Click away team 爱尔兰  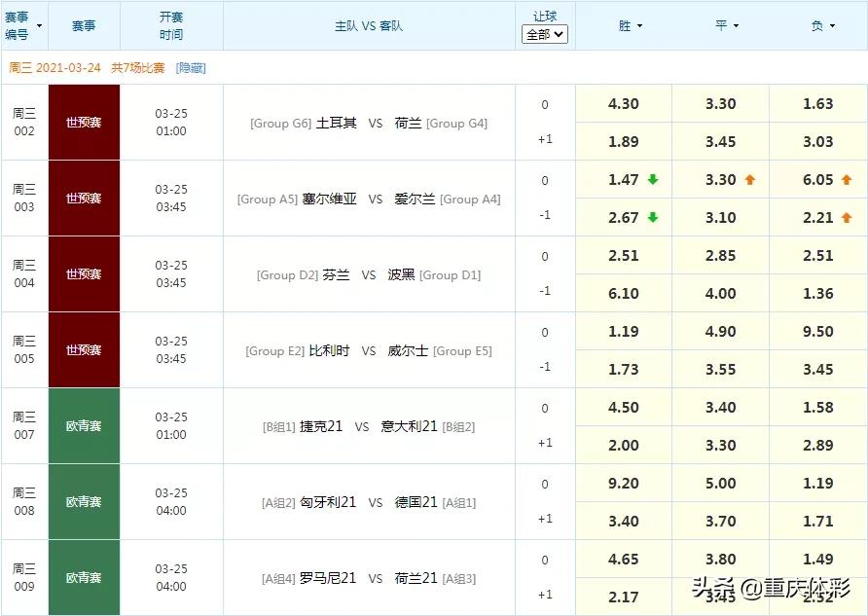(415, 199)
